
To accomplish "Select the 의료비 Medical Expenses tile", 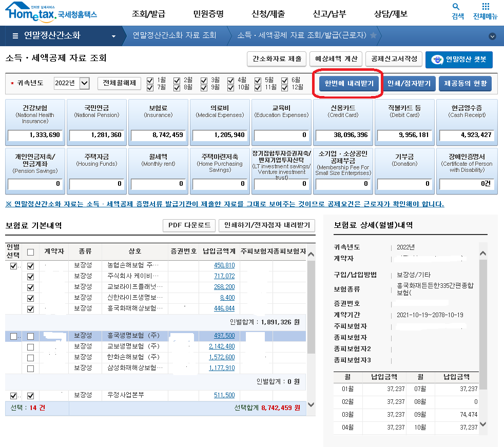I will (220, 123).
